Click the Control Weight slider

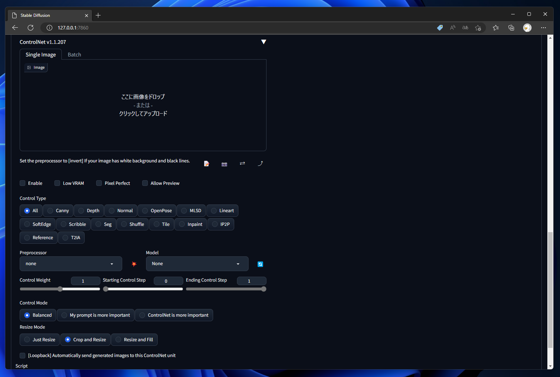tap(60, 289)
